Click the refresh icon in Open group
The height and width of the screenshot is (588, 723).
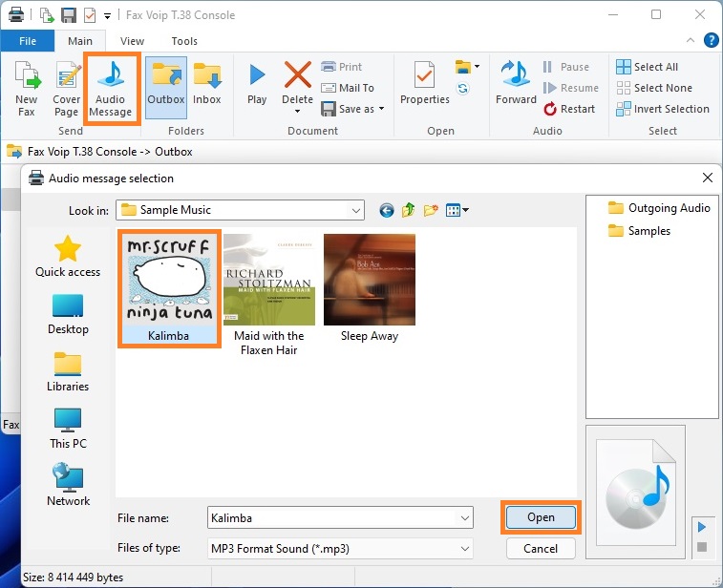[463, 88]
